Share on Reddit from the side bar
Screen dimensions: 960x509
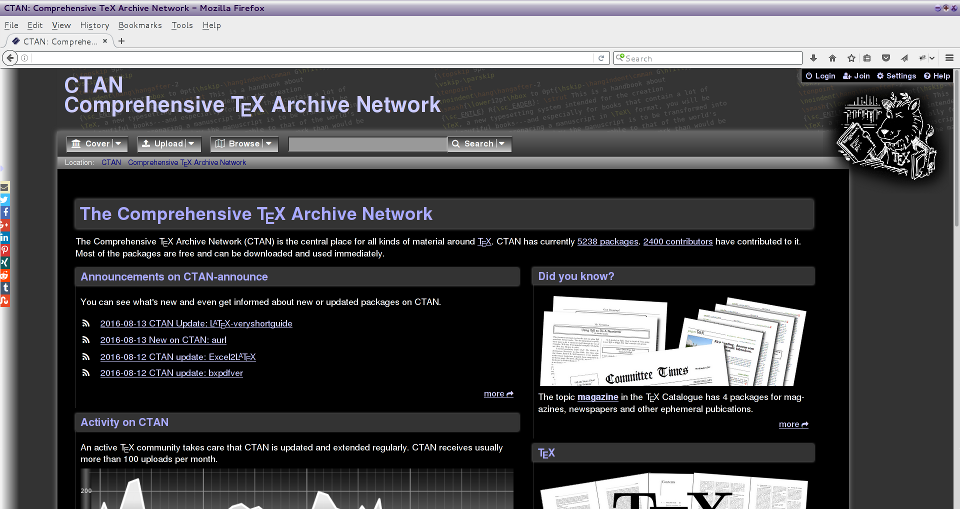coord(4,275)
